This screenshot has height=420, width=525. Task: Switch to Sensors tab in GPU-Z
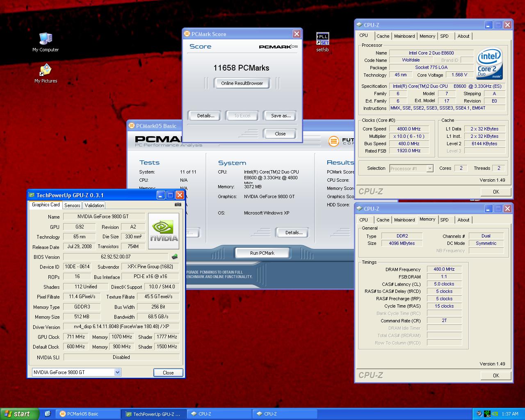72,205
